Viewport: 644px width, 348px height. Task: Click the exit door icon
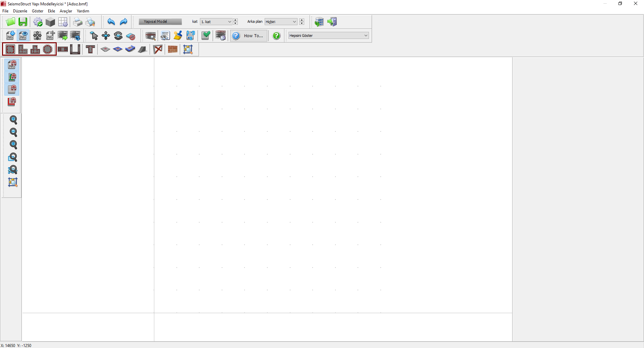pyautogui.click(x=332, y=22)
